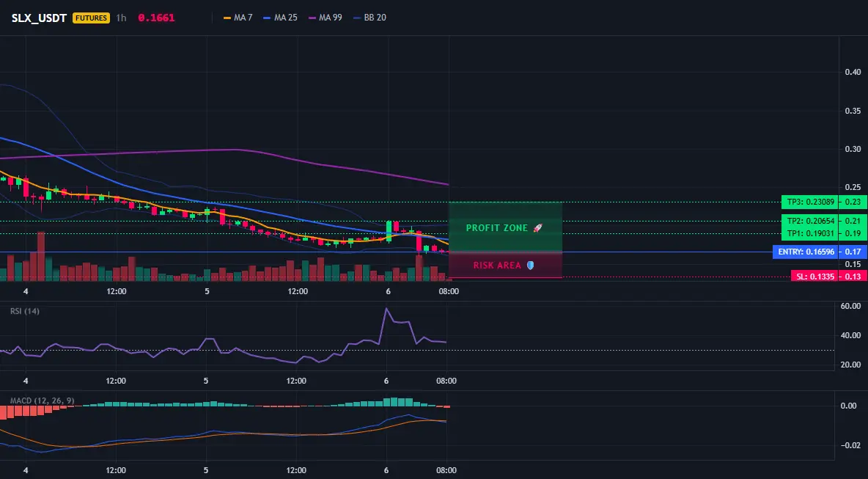Image resolution: width=868 pixels, height=479 pixels.
Task: Click the RISK AREA red box
Action: pyautogui.click(x=505, y=265)
